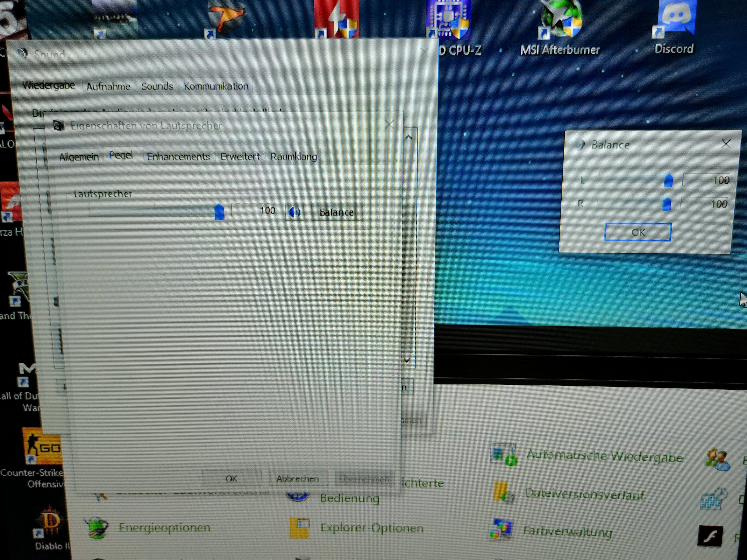The width and height of the screenshot is (747, 560).
Task: Confirm the Balance dialog with OK
Action: pyautogui.click(x=638, y=232)
